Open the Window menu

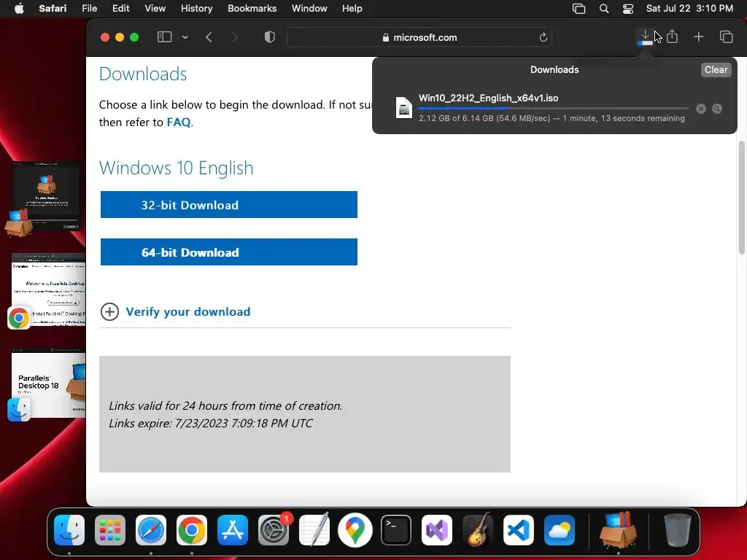309,9
